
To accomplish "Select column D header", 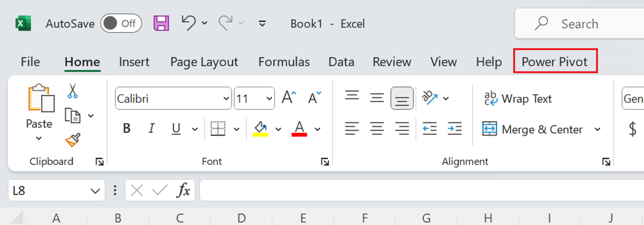I will coord(241,218).
